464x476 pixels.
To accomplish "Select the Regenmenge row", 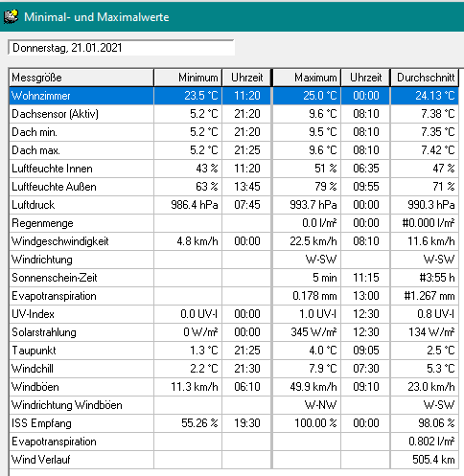I will click(234, 223).
